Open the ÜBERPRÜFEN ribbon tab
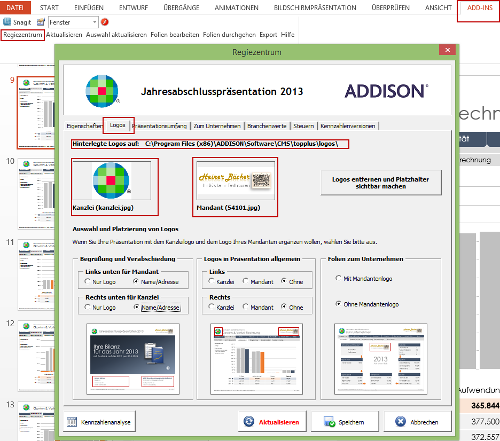This screenshot has height=441, width=500. pos(390,7)
